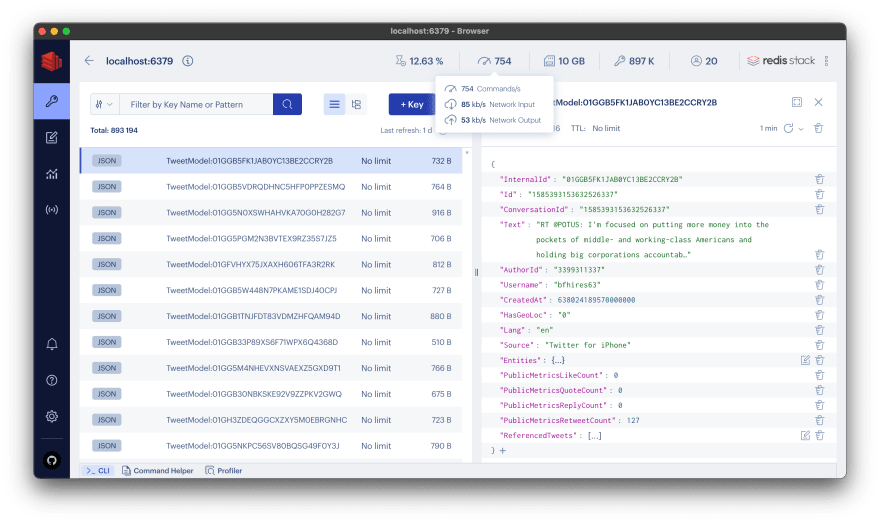Select key TweetModel:01GGB5VDRQDHNC5HFP0PPZESMQ
The height and width of the screenshot is (523, 880).
click(x=271, y=187)
